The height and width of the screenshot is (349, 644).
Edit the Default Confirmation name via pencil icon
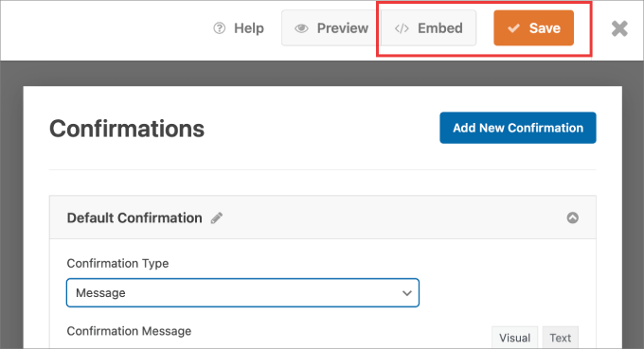pos(217,218)
